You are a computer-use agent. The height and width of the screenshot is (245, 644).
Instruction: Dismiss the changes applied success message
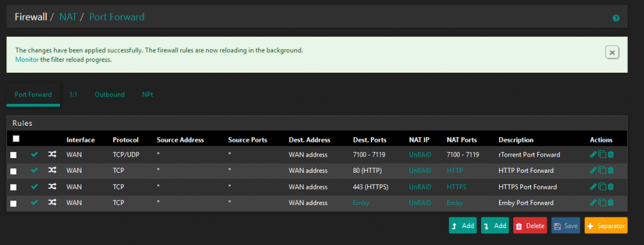612,53
